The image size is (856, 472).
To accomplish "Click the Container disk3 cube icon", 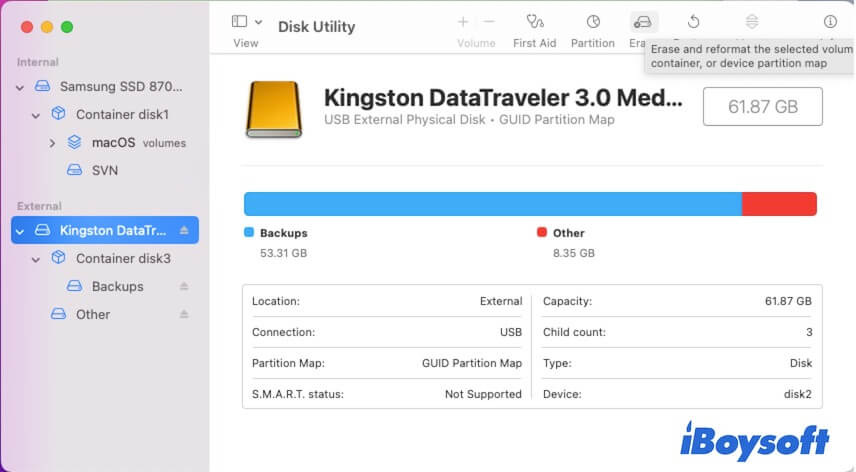I will 58,257.
